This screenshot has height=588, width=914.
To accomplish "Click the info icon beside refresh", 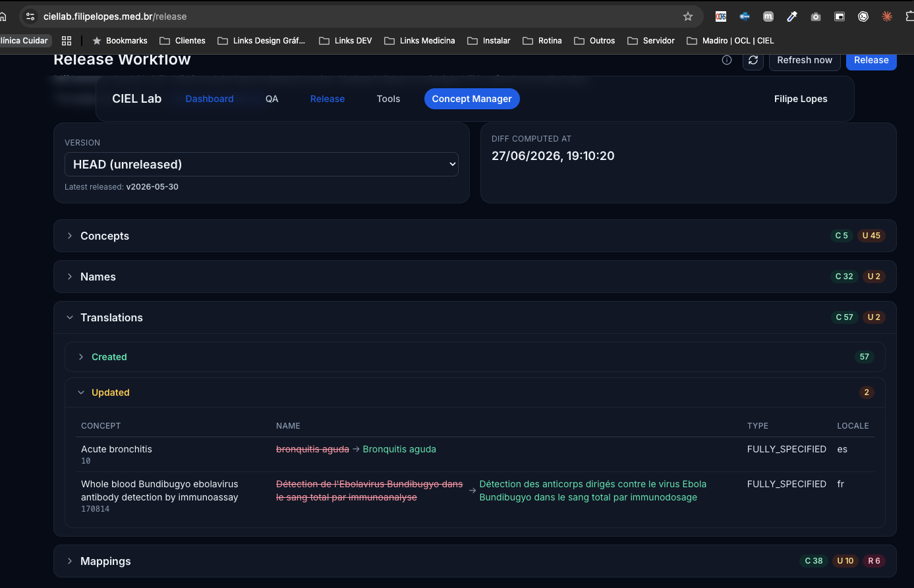I will click(x=727, y=60).
